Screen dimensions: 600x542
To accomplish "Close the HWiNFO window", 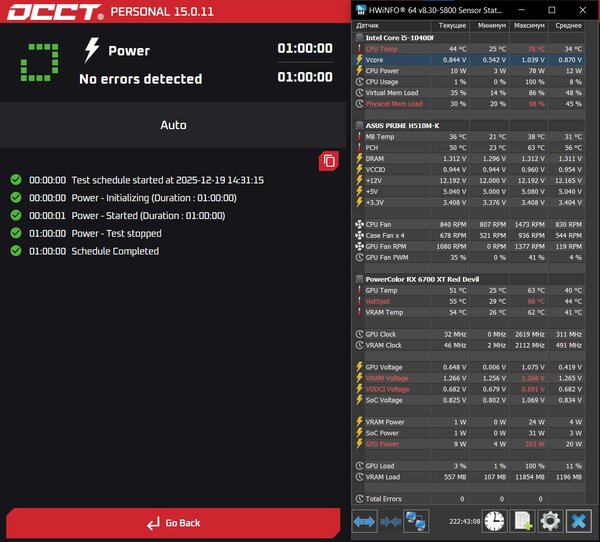I will click(582, 10).
